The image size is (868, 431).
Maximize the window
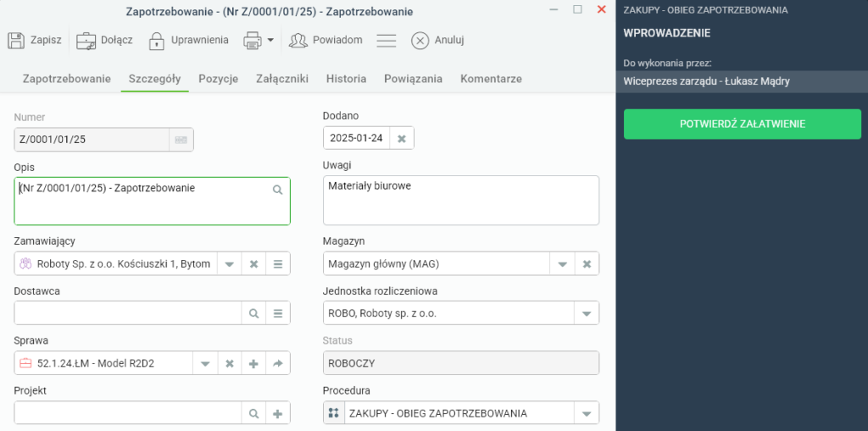coord(577,9)
